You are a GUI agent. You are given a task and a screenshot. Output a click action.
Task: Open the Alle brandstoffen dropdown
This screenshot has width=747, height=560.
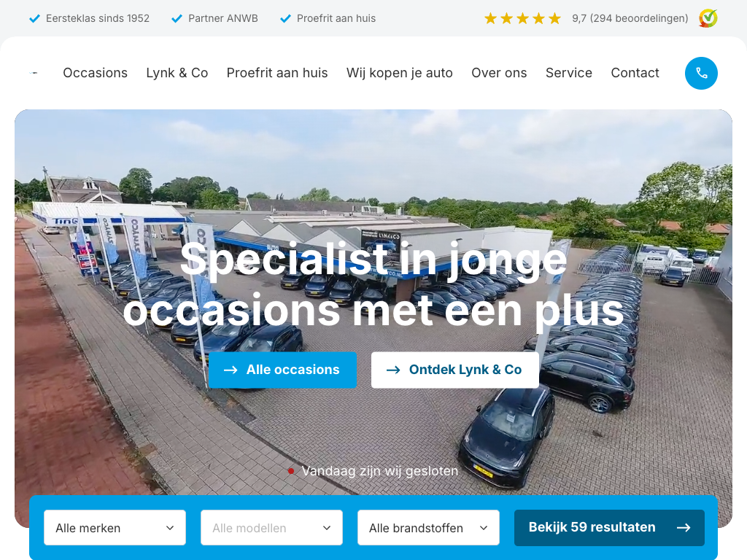pos(428,528)
